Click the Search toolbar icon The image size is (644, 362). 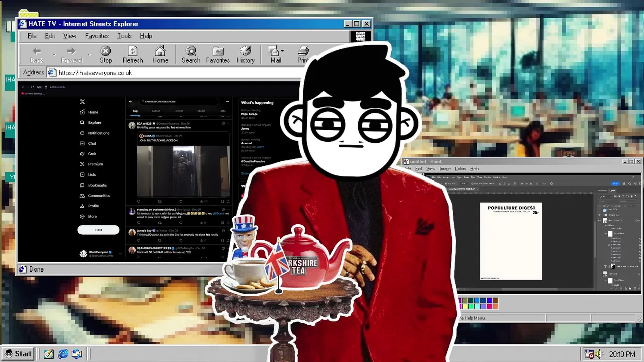pos(191,55)
